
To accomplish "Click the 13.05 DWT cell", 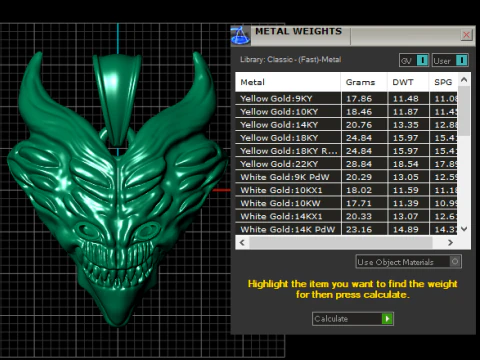I will click(408, 177).
